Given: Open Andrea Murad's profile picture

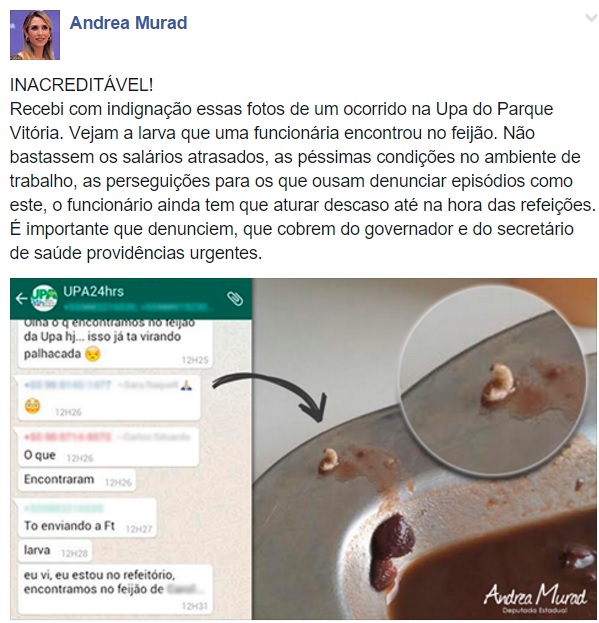Looking at the screenshot, I should [x=35, y=35].
